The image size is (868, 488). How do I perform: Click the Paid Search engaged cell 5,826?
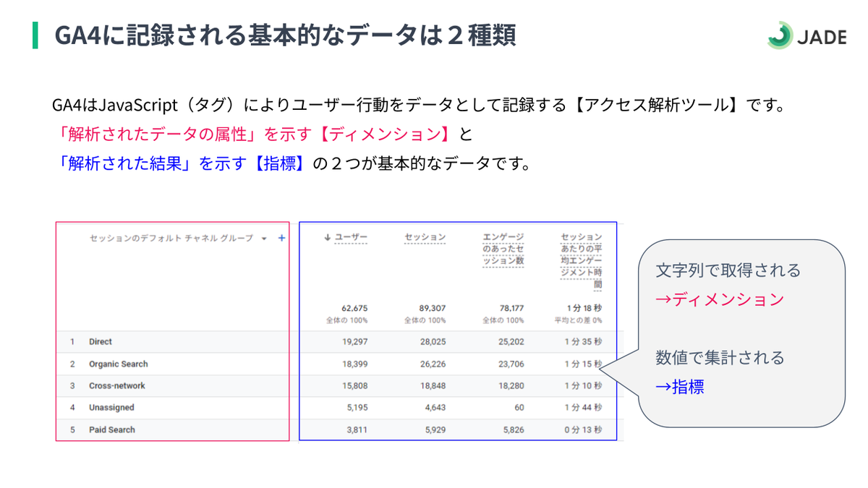point(514,429)
